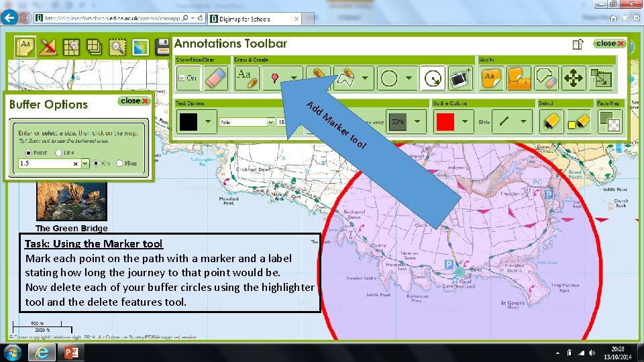The image size is (644, 362).
Task: Select the resize feature tool
Action: (601, 78)
